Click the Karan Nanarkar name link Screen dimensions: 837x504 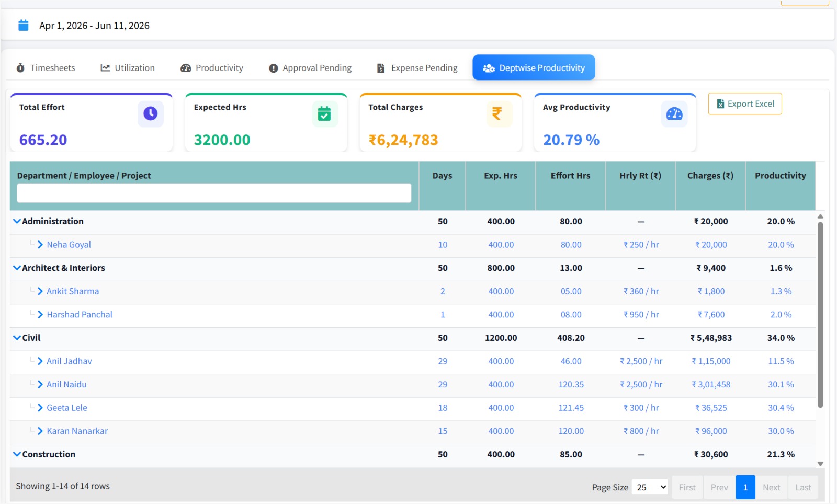click(x=77, y=431)
